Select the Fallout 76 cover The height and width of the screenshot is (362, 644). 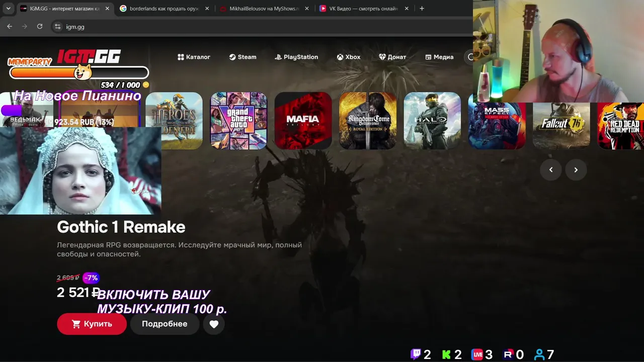point(561,126)
